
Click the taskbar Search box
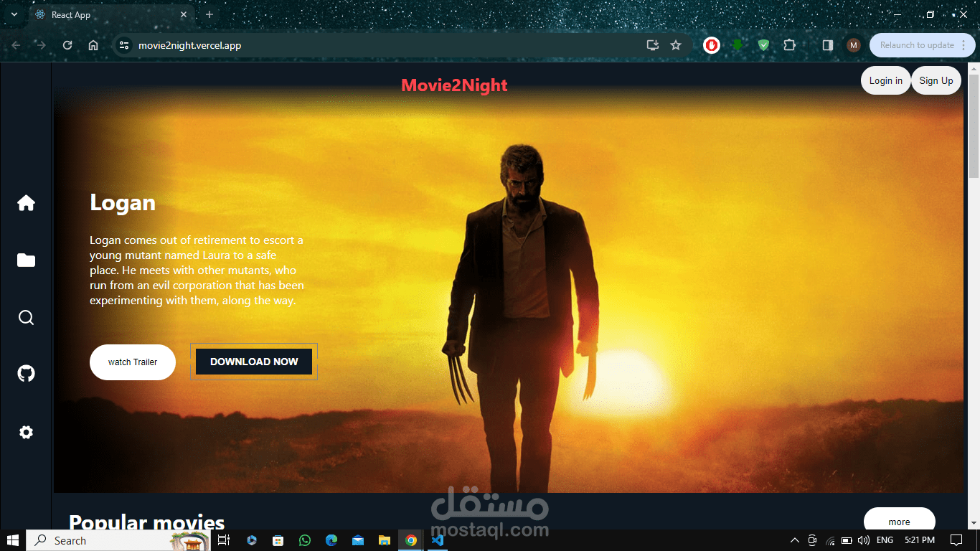coord(118,540)
